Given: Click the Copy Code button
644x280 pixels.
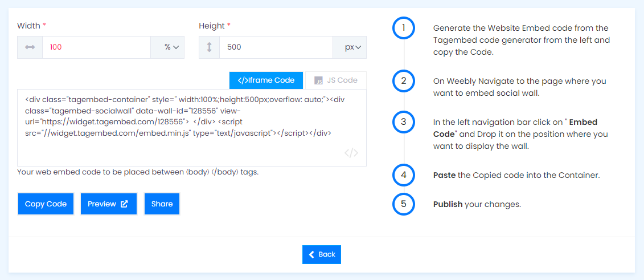Looking at the screenshot, I should click(x=46, y=204).
